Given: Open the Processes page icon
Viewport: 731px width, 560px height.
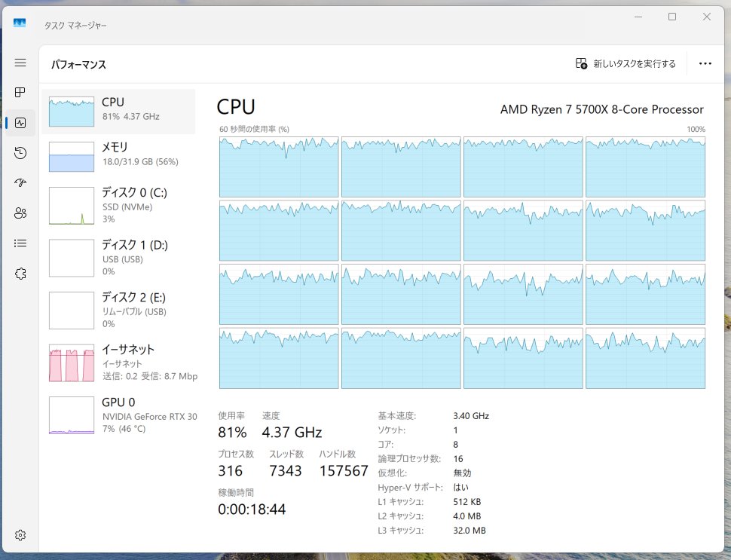Looking at the screenshot, I should (20, 92).
